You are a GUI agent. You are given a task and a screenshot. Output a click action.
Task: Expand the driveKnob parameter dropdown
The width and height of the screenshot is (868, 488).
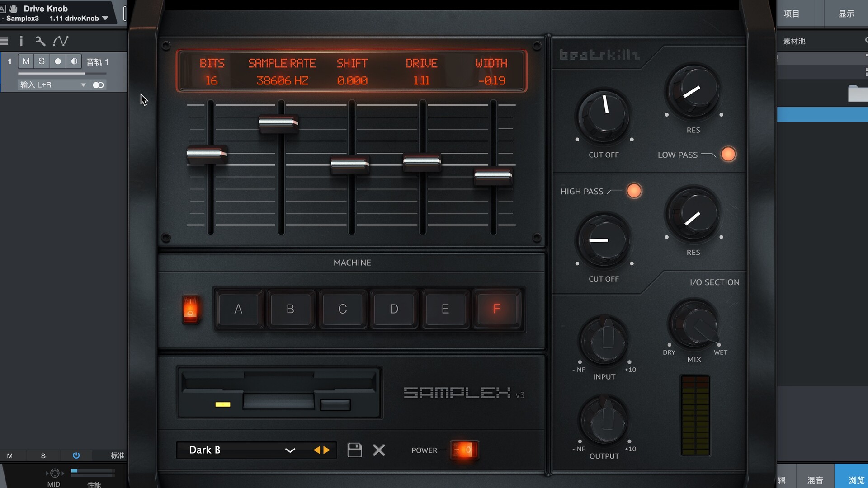pos(105,19)
